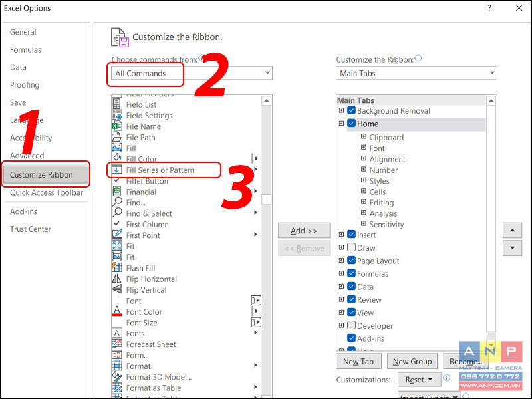This screenshot has height=399, width=532.
Task: Toggle the Page Layout checkbox
Action: pyautogui.click(x=352, y=261)
